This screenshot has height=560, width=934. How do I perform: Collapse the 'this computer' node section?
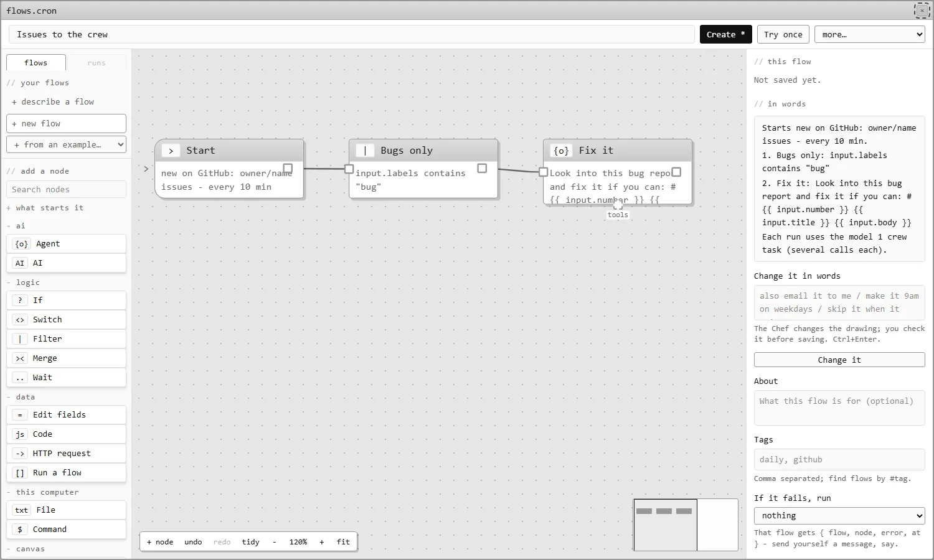coord(42,492)
